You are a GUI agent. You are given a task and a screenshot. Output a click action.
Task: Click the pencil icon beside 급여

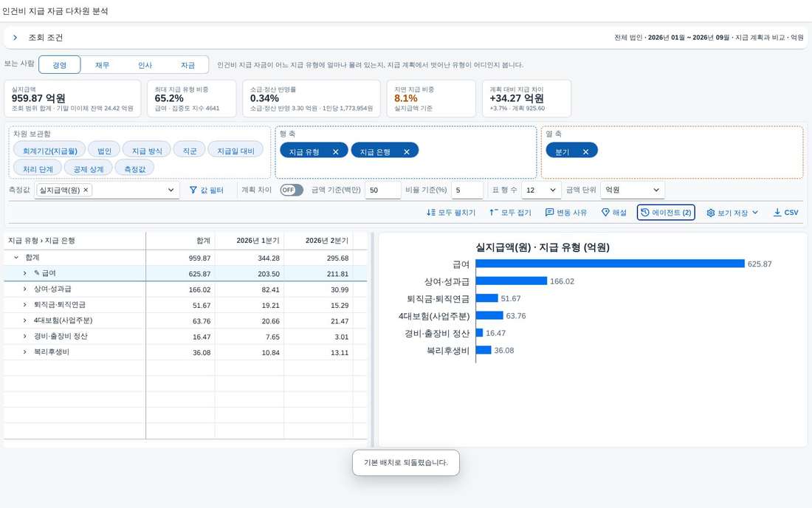click(37, 273)
